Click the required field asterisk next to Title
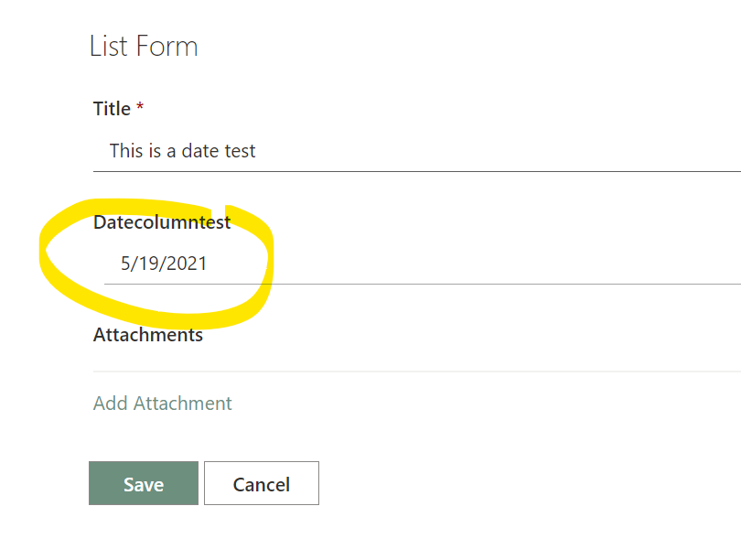This screenshot has width=741, height=560. coord(139,108)
